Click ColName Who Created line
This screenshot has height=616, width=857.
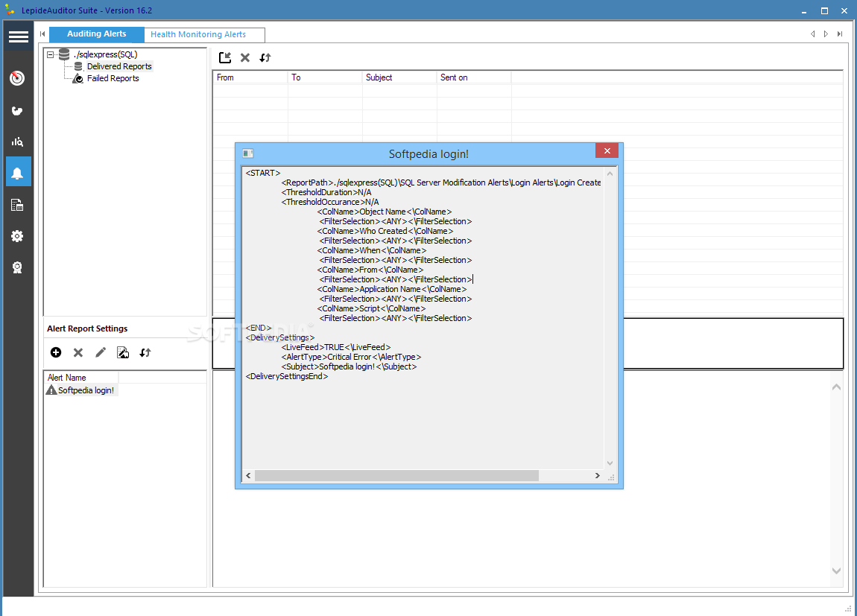pos(385,231)
